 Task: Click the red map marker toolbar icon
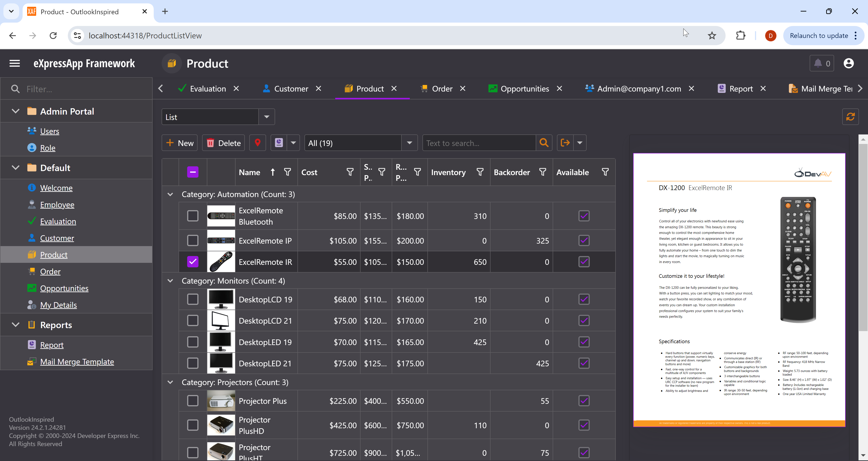pyautogui.click(x=257, y=143)
